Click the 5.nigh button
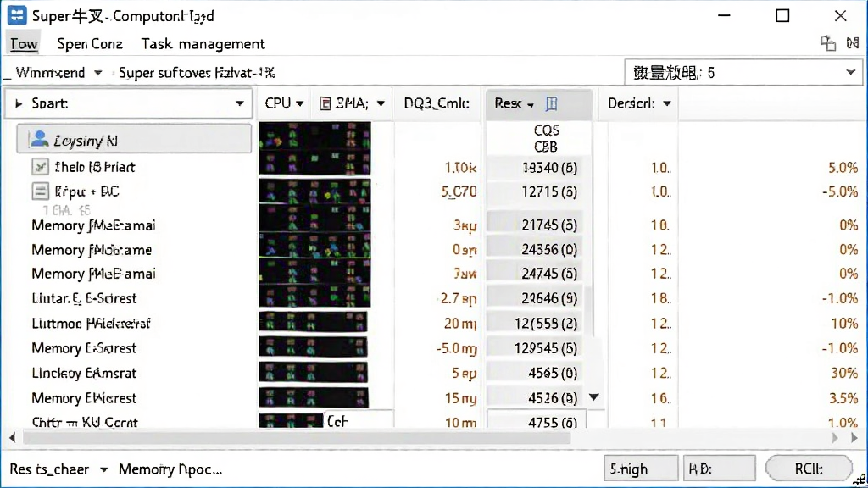 [x=641, y=469]
